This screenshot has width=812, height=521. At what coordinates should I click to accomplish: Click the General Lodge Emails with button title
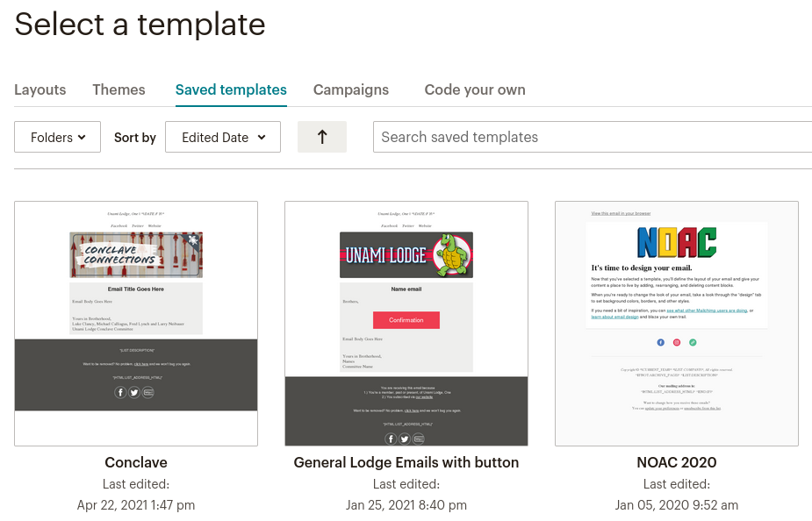click(406, 462)
